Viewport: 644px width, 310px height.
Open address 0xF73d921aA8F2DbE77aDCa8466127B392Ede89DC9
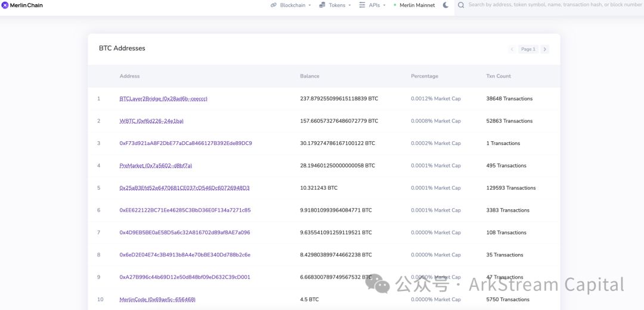pos(185,143)
